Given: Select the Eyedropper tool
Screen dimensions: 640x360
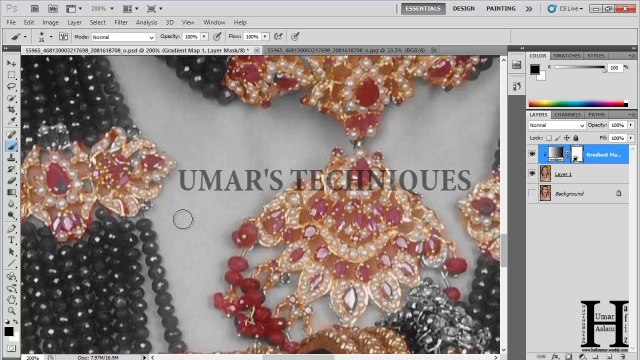Looking at the screenshot, I should pyautogui.click(x=11, y=121).
